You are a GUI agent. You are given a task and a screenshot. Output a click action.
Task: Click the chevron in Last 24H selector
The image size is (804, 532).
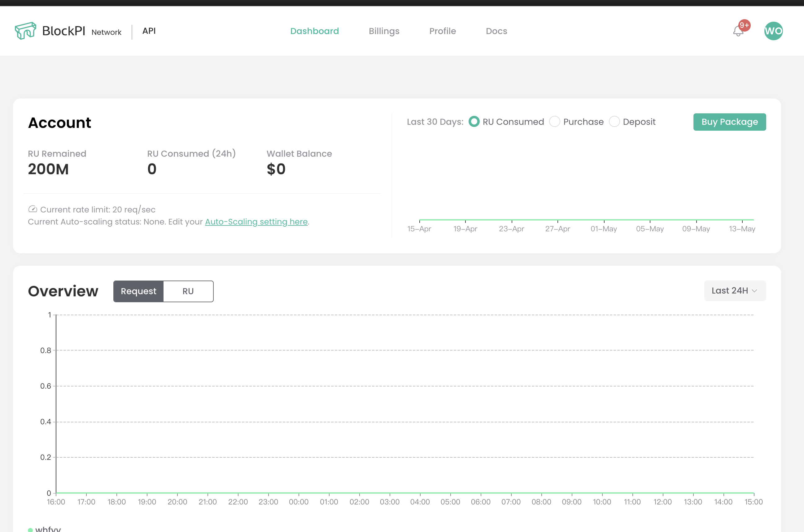coord(754,291)
